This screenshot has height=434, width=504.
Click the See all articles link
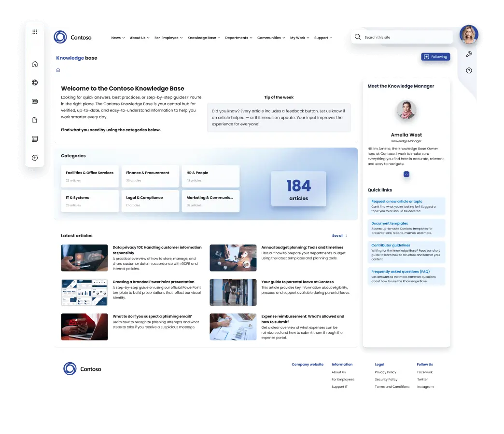339,236
